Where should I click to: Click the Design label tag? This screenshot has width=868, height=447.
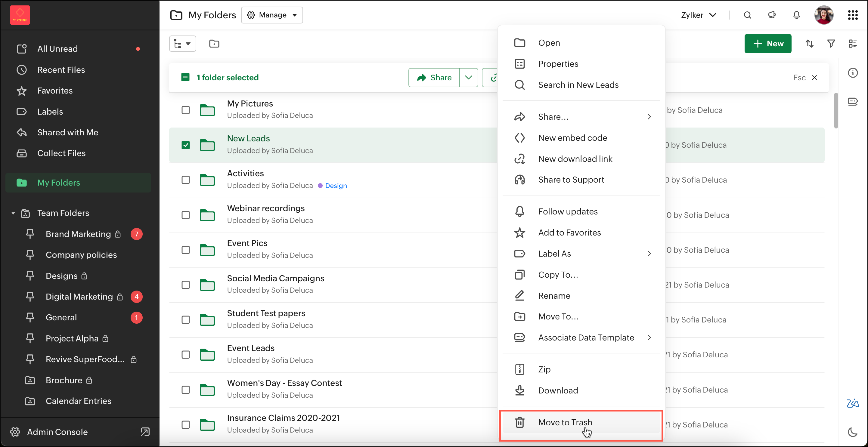336,186
